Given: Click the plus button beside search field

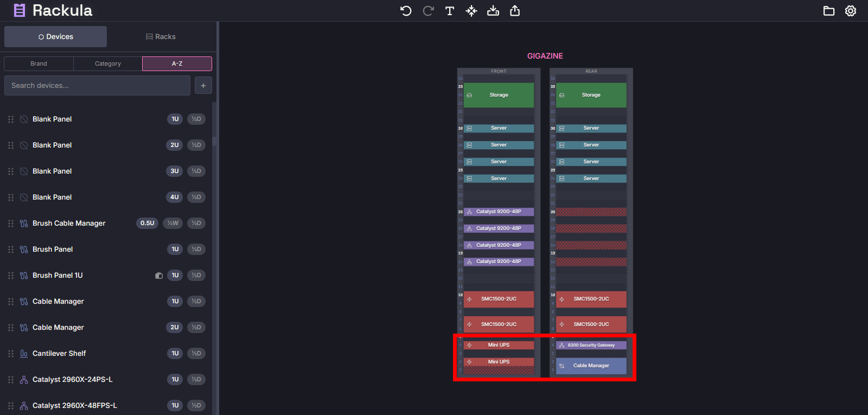Looking at the screenshot, I should tap(203, 86).
